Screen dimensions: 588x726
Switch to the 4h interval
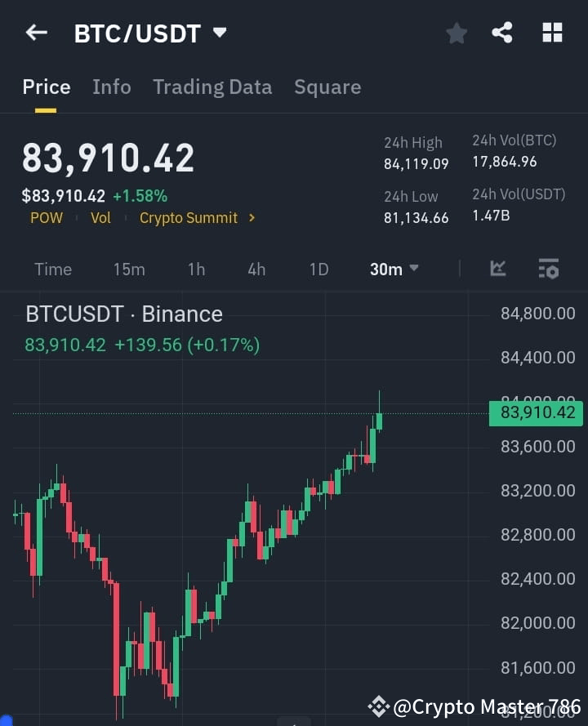click(256, 269)
